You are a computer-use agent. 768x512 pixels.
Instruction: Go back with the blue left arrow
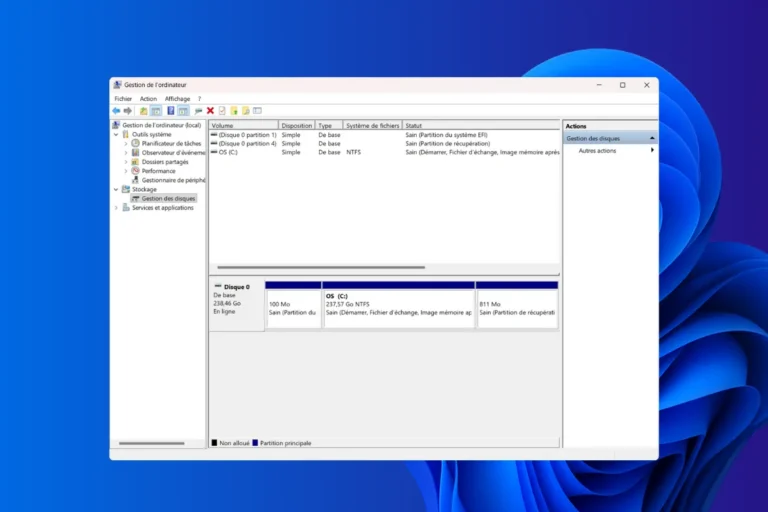tap(116, 111)
